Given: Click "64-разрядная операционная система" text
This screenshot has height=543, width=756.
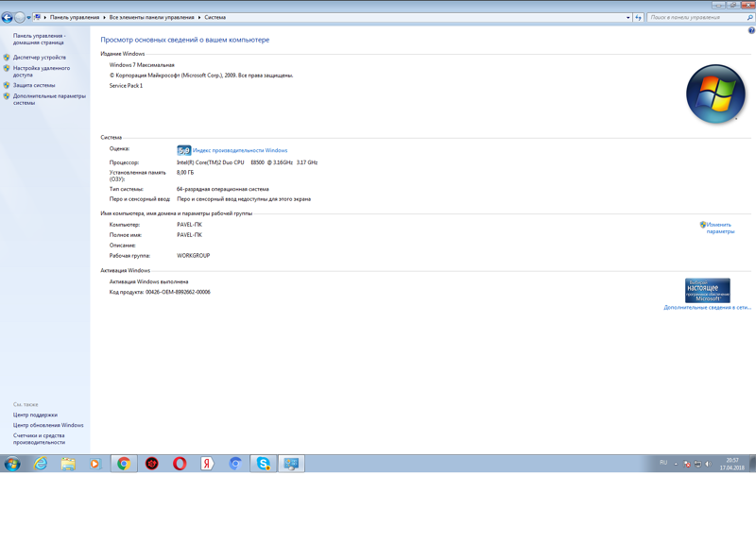Looking at the screenshot, I should [x=223, y=190].
